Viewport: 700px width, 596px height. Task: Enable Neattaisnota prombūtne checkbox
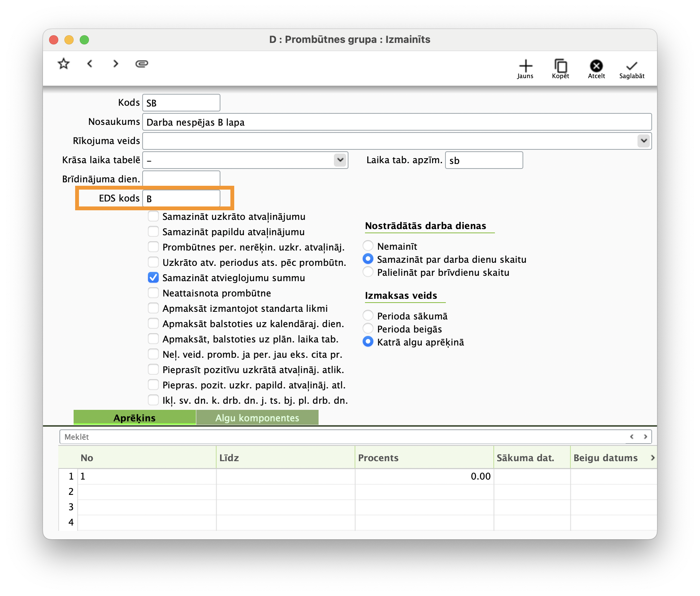point(153,293)
